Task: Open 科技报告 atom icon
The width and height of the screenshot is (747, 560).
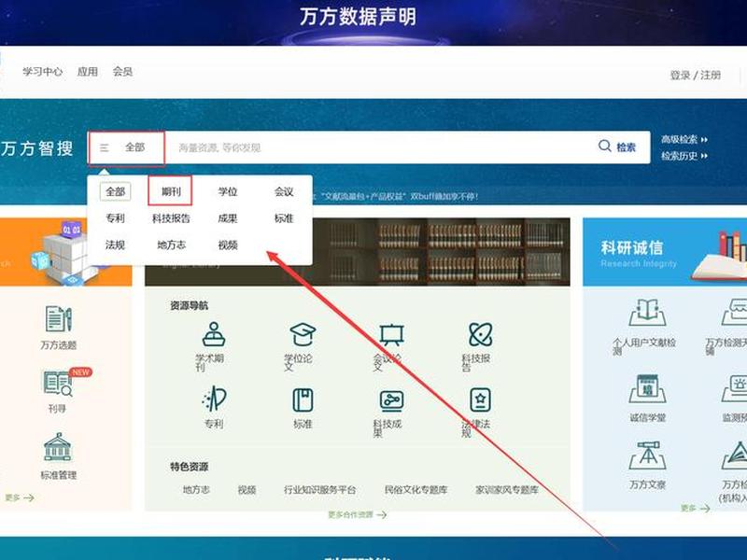Action: click(x=480, y=334)
